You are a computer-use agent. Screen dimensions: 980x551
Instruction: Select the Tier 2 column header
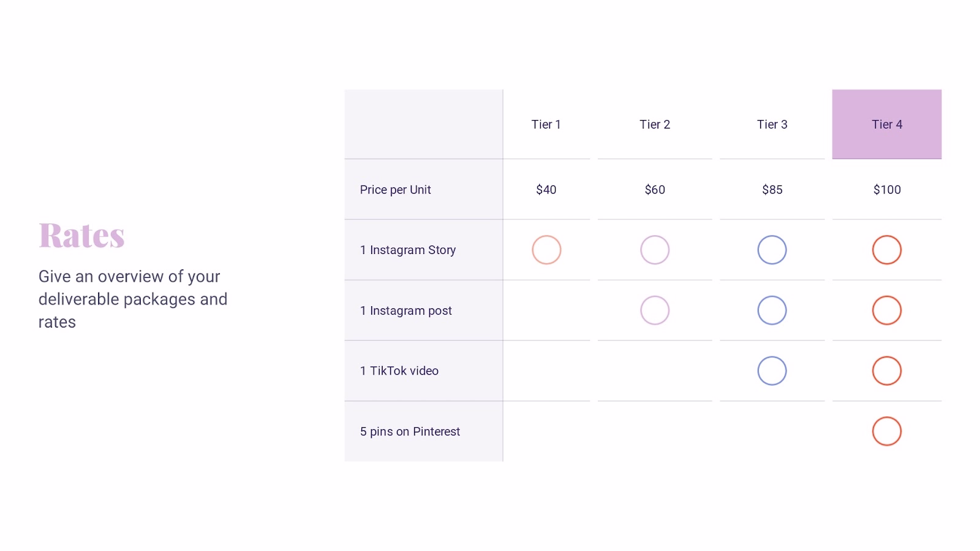tap(655, 124)
